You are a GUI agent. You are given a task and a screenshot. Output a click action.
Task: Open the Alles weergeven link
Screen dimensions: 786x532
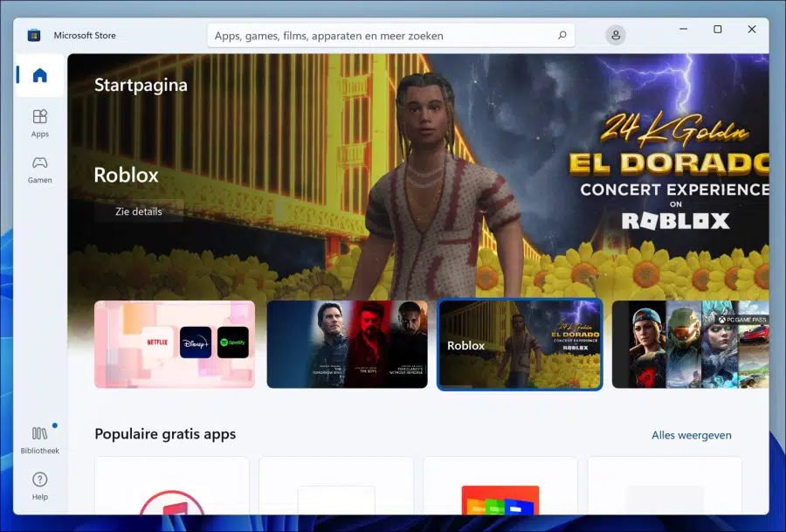pyautogui.click(x=692, y=435)
